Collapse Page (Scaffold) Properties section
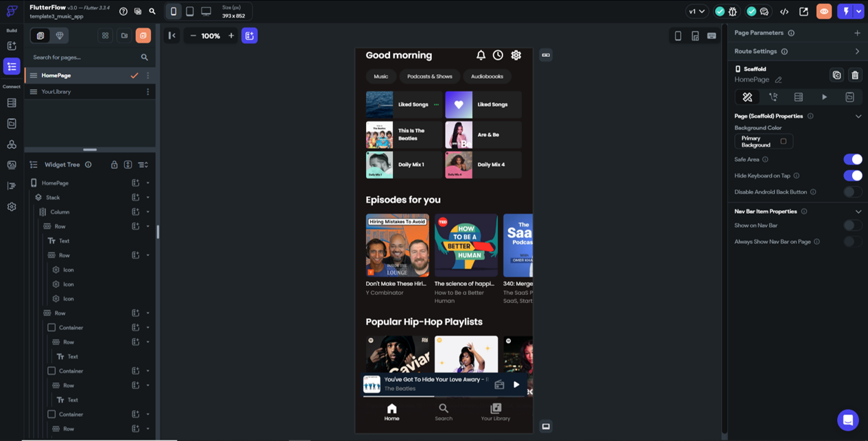868x441 pixels. pos(858,116)
